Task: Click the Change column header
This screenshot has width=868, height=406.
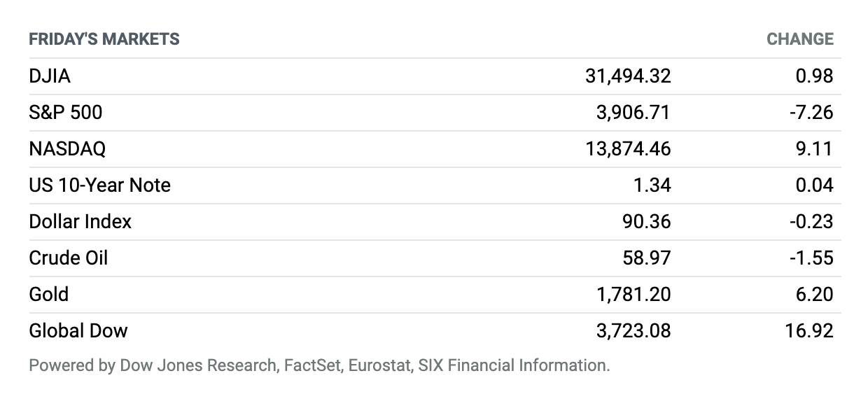Action: (x=800, y=39)
